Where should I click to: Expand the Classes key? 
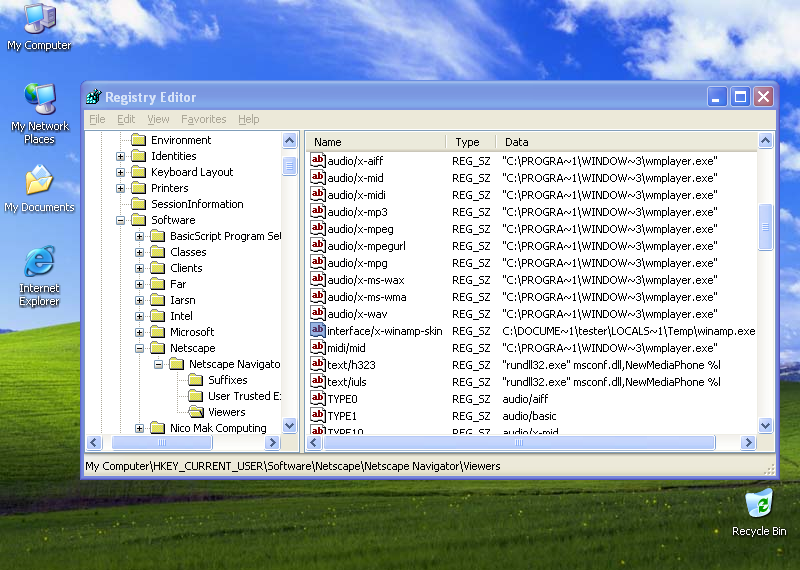click(x=139, y=252)
